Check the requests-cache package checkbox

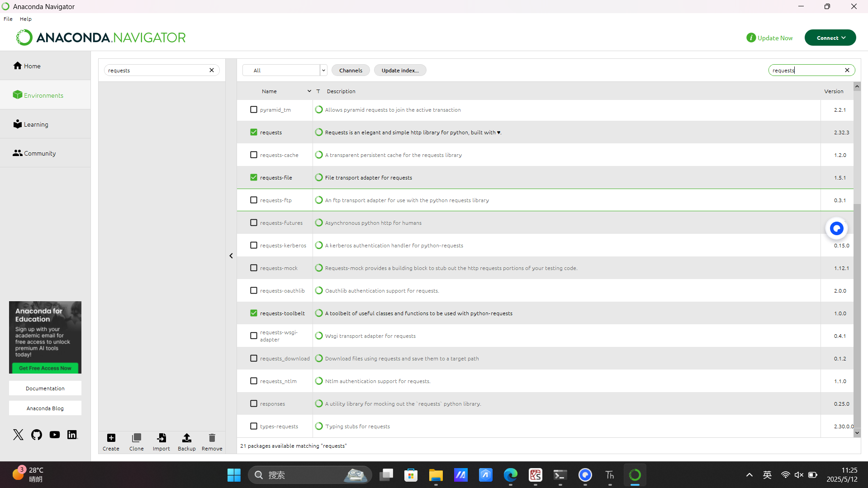[254, 155]
